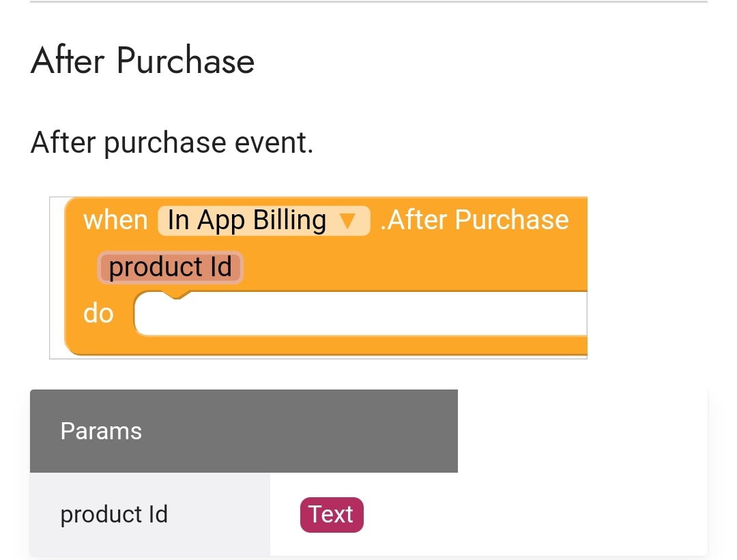Click the "After purchase event." description text

tap(172, 142)
